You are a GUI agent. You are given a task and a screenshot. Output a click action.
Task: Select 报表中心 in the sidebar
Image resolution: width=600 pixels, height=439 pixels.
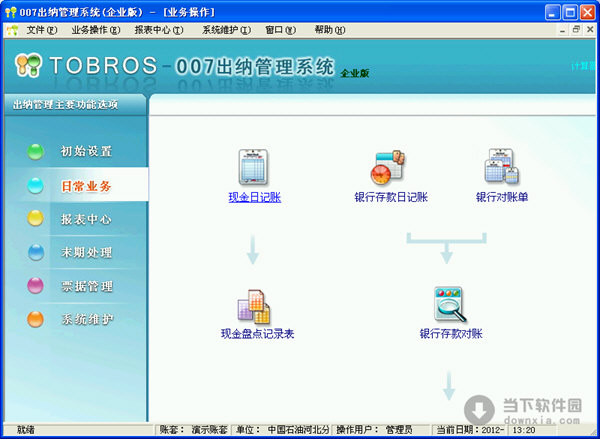pyautogui.click(x=86, y=219)
